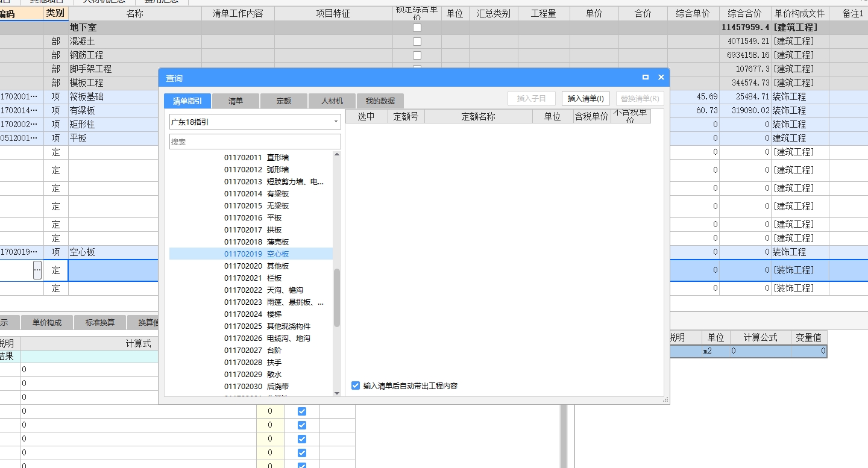Viewport: 868px width, 468px height.
Task: Click the 综合合价 value 11457959.4
Action: [745, 28]
